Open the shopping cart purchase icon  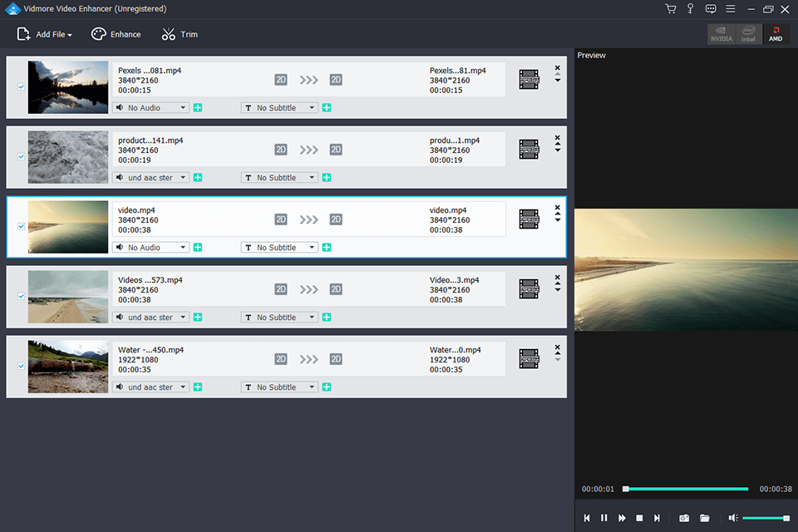click(x=671, y=8)
